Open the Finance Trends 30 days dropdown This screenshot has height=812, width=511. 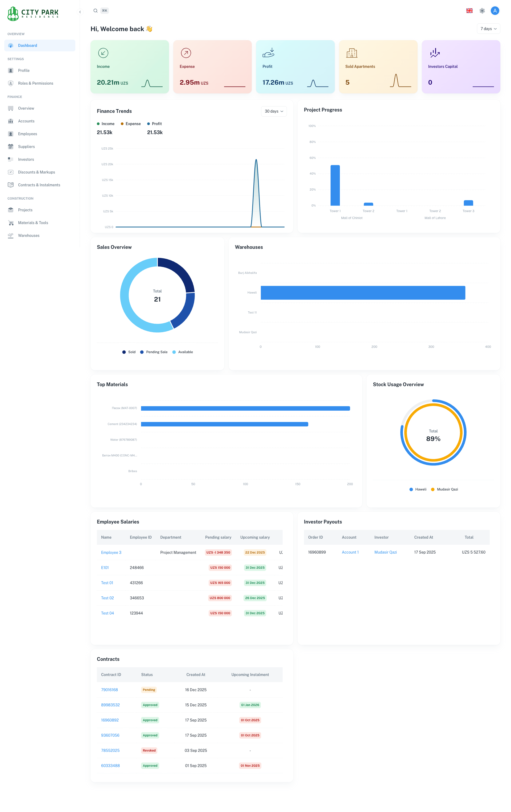274,111
